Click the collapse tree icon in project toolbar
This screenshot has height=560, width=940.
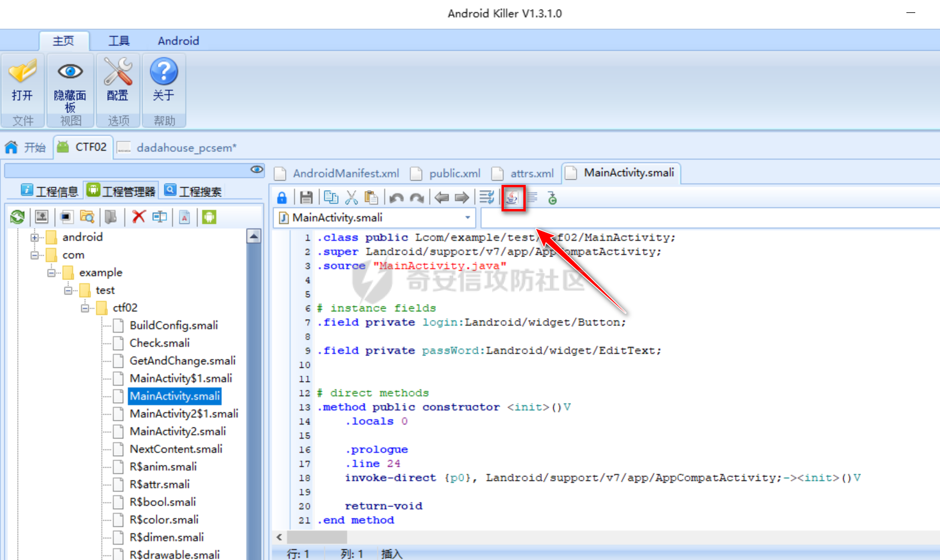click(42, 217)
